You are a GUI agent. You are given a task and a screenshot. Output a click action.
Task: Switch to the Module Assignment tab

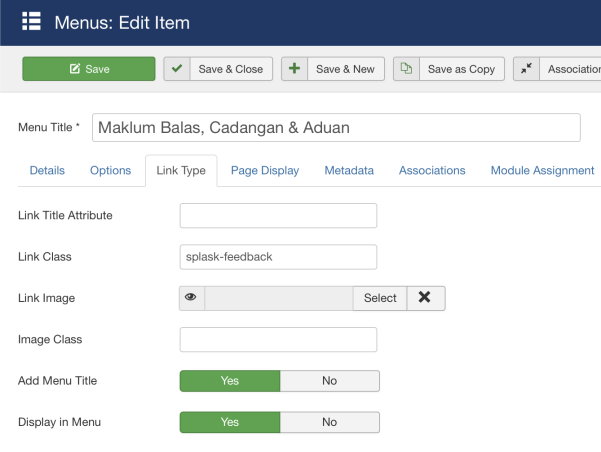pyautogui.click(x=542, y=171)
